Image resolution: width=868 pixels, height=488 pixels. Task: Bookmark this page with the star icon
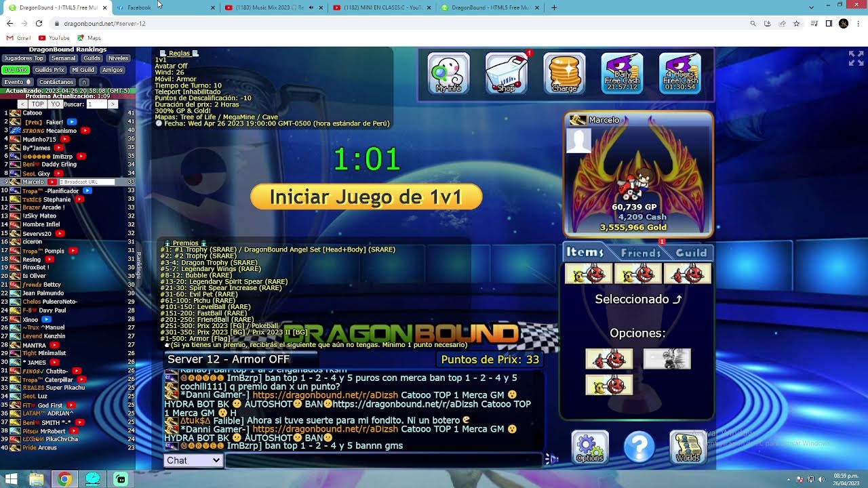click(796, 23)
